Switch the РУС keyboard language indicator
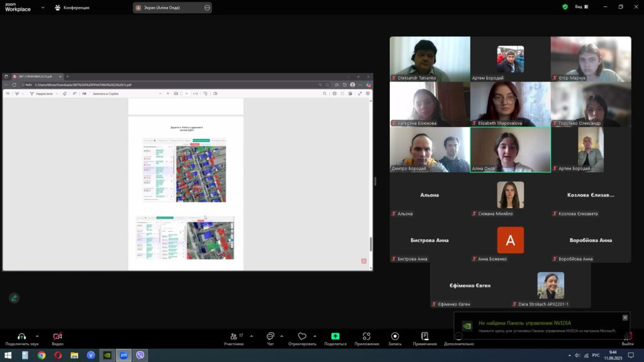 (x=596, y=356)
